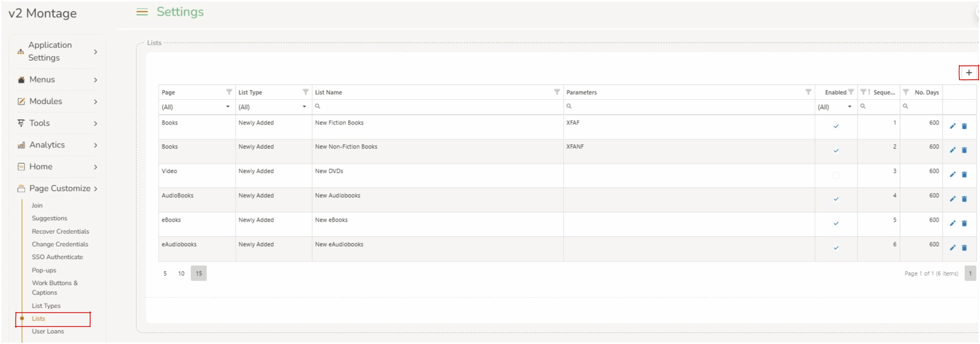Image resolution: width=980 pixels, height=344 pixels.
Task: Enable the New DVDs checkbox
Action: click(835, 175)
